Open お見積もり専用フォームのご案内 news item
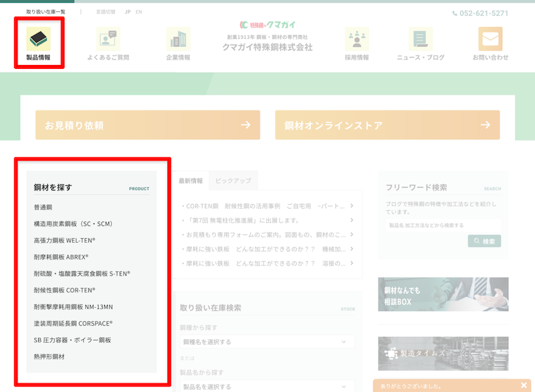This screenshot has height=392, width=535. click(x=265, y=234)
